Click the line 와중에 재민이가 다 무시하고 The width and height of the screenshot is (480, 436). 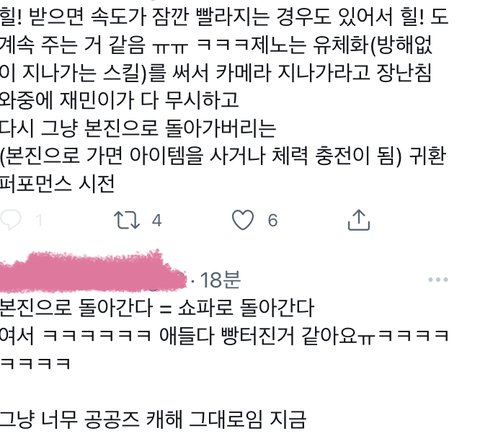119,100
